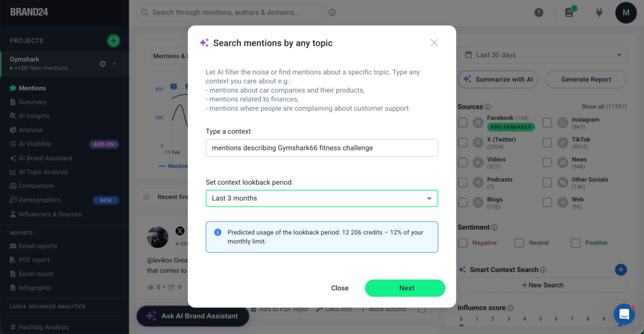Open the live chat bubble
Screen dimensions: 644x334
tap(624, 314)
